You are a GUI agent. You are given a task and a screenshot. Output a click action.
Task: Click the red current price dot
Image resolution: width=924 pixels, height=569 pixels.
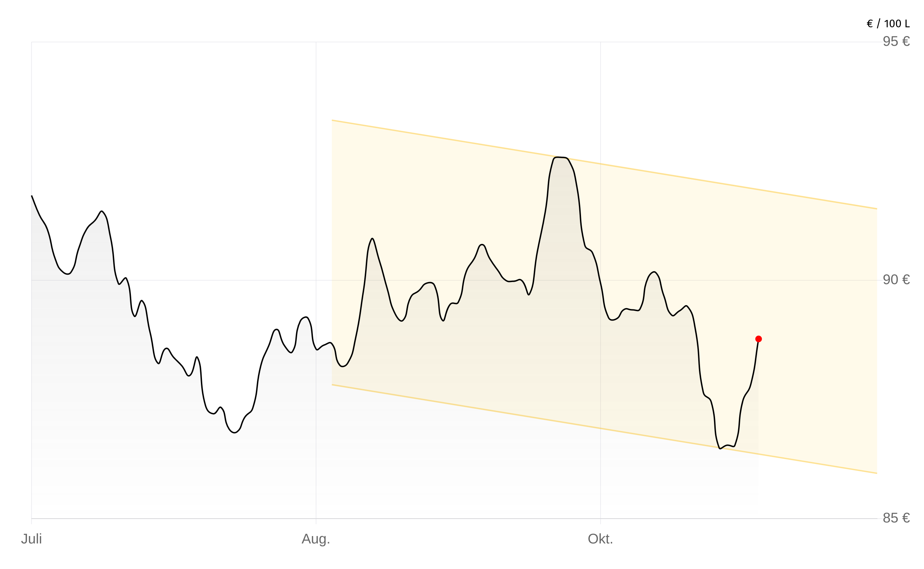(758, 339)
